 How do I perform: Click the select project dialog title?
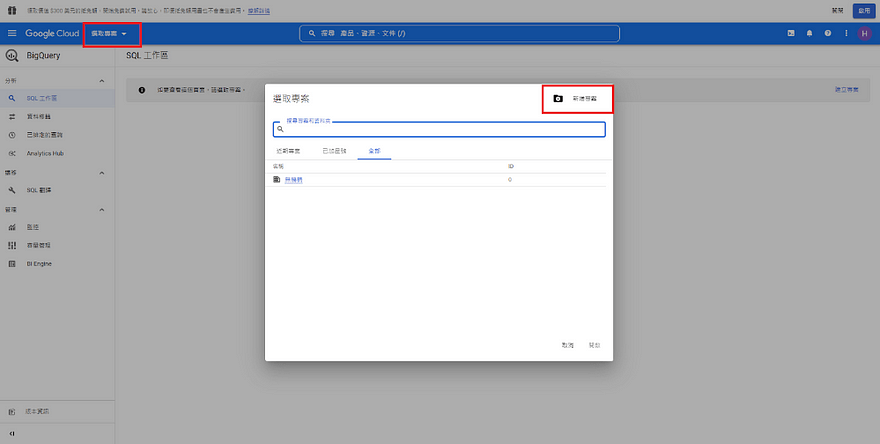pyautogui.click(x=291, y=99)
